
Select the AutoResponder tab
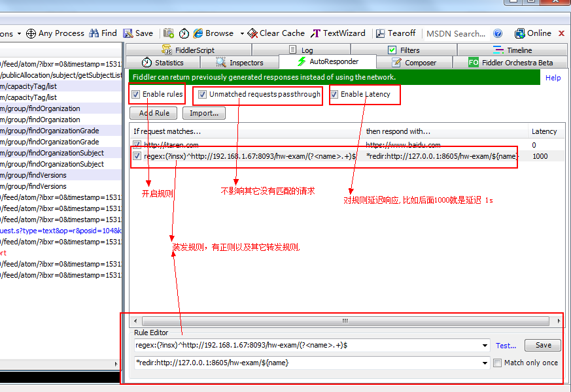coord(328,61)
